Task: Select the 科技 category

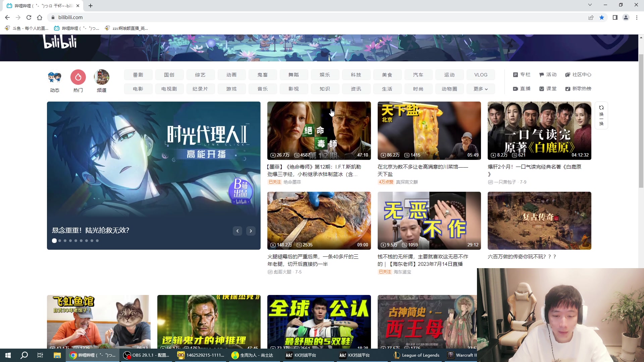Action: (x=356, y=75)
